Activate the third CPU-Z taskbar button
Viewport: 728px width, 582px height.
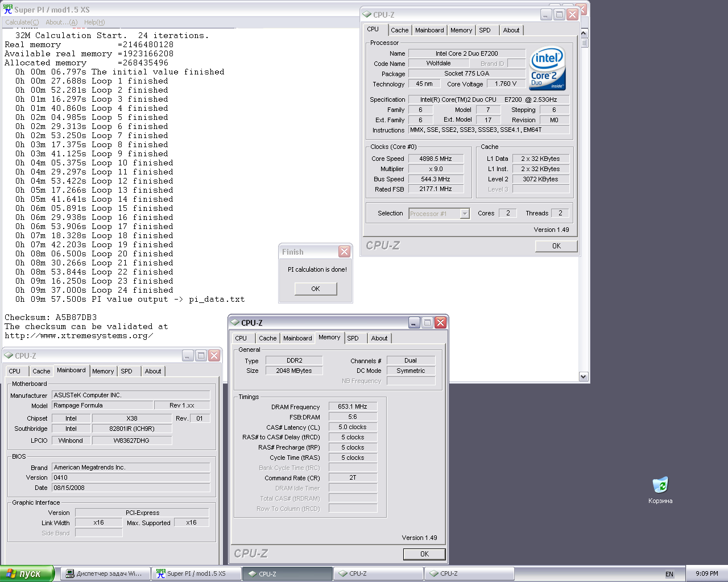point(469,573)
